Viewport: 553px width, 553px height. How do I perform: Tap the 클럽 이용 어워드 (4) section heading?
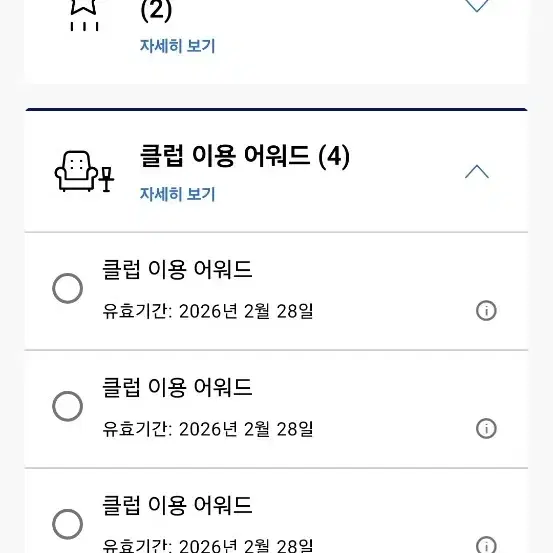(245, 156)
